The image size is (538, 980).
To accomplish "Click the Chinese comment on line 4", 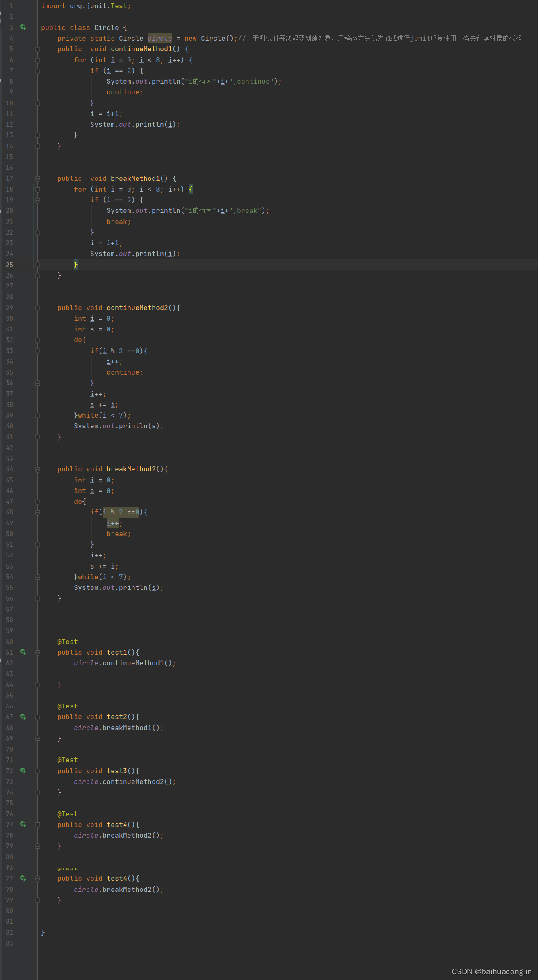I will click(x=380, y=38).
